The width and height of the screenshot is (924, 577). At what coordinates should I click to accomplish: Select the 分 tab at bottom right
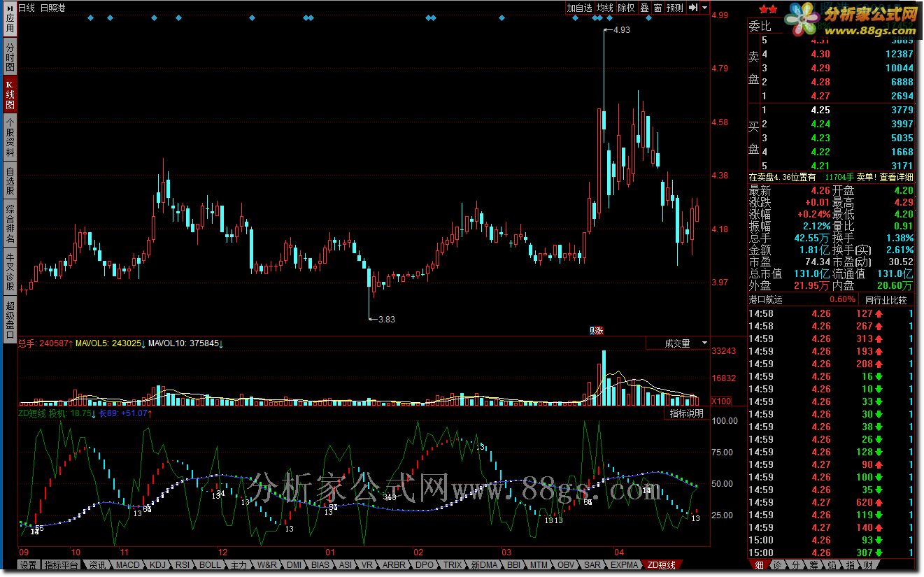click(x=795, y=565)
